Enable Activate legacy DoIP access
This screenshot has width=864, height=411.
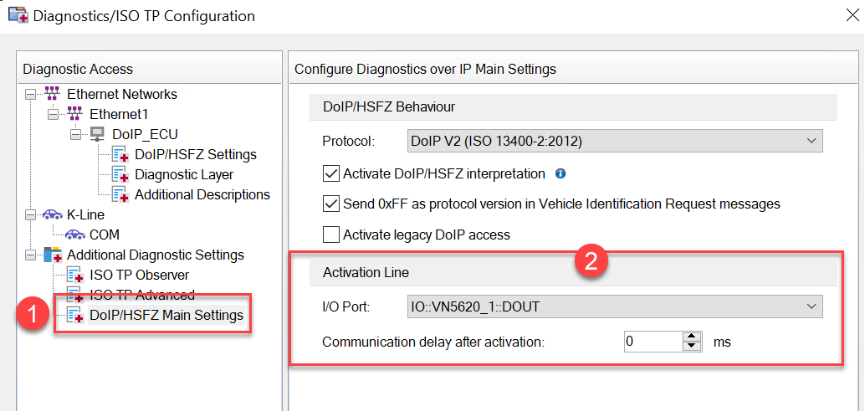coord(332,235)
